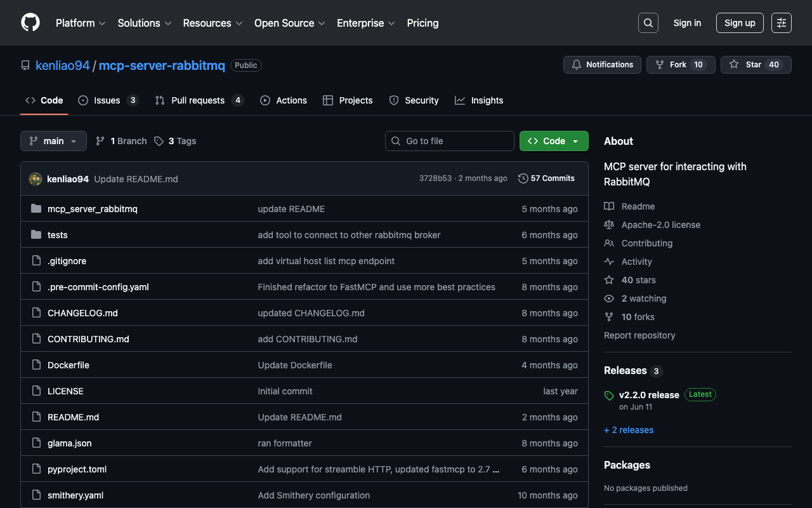This screenshot has width=812, height=508.
Task: Switch to the Issues tab
Action: [107, 100]
